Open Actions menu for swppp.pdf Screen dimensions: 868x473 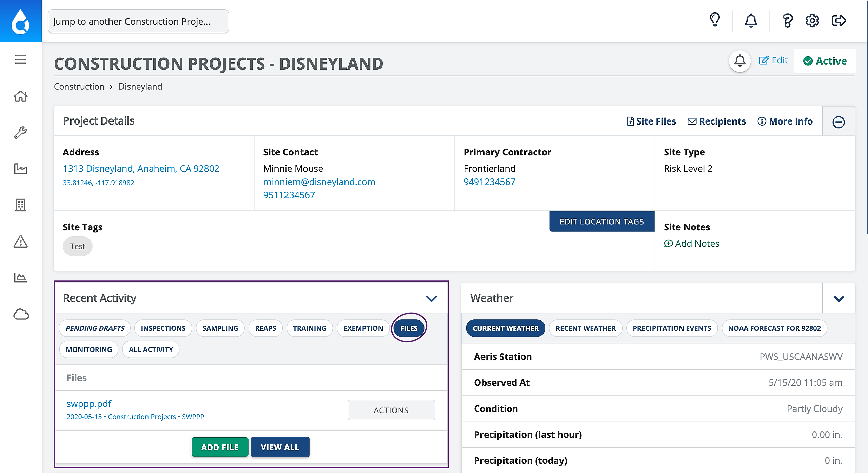pyautogui.click(x=391, y=410)
